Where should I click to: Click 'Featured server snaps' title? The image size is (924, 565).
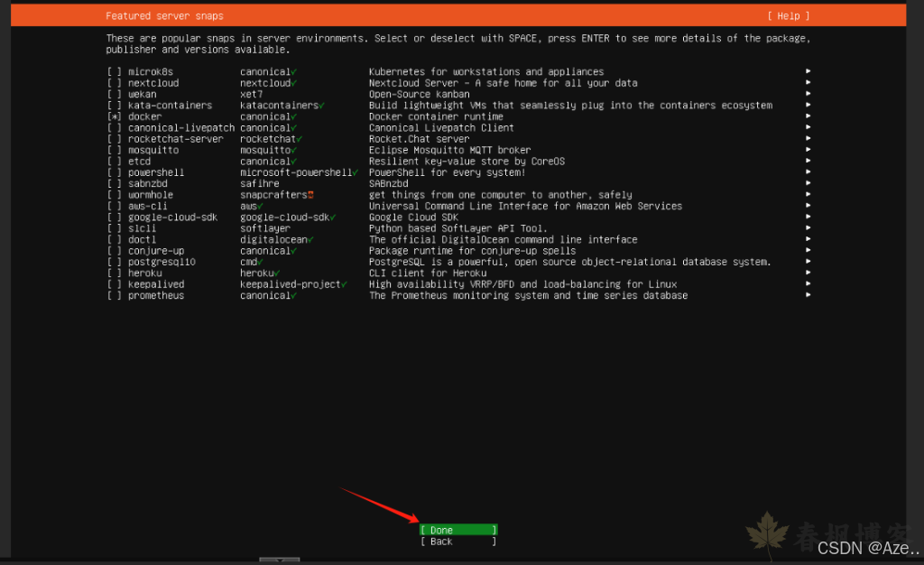click(x=164, y=16)
